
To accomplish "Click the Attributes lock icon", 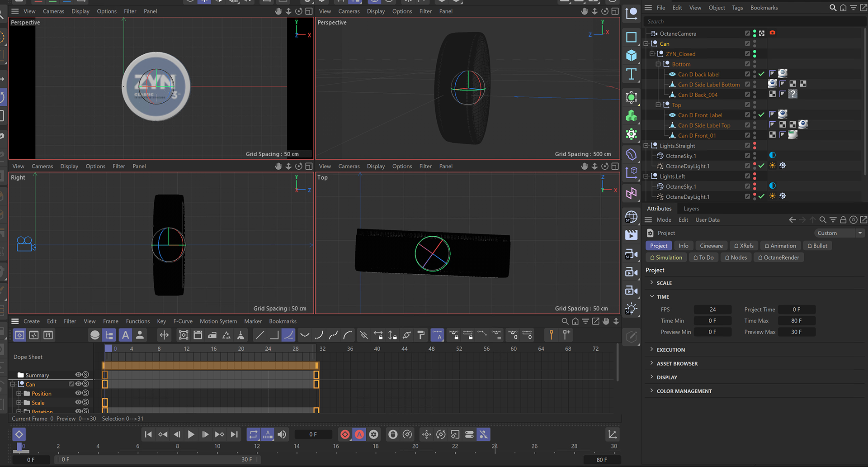I will tap(843, 220).
